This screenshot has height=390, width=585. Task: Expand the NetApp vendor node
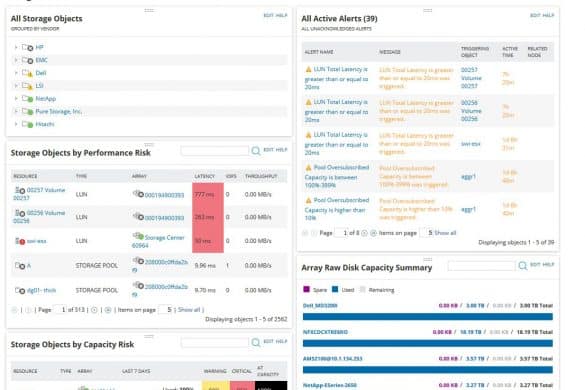(16, 99)
